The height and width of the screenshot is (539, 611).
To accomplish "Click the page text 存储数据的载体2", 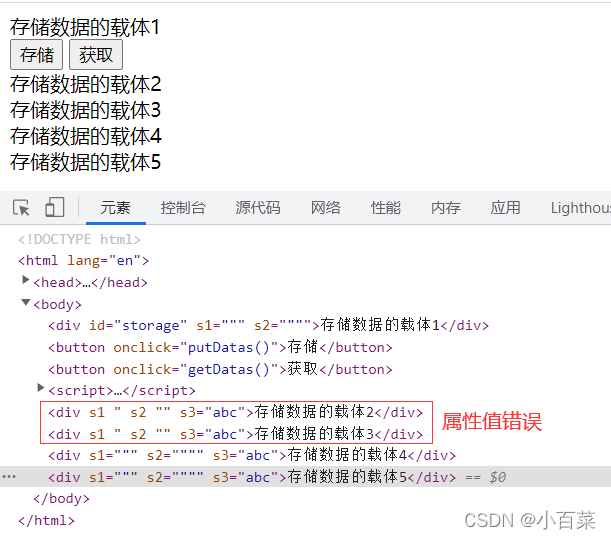I will pyautogui.click(x=85, y=84).
